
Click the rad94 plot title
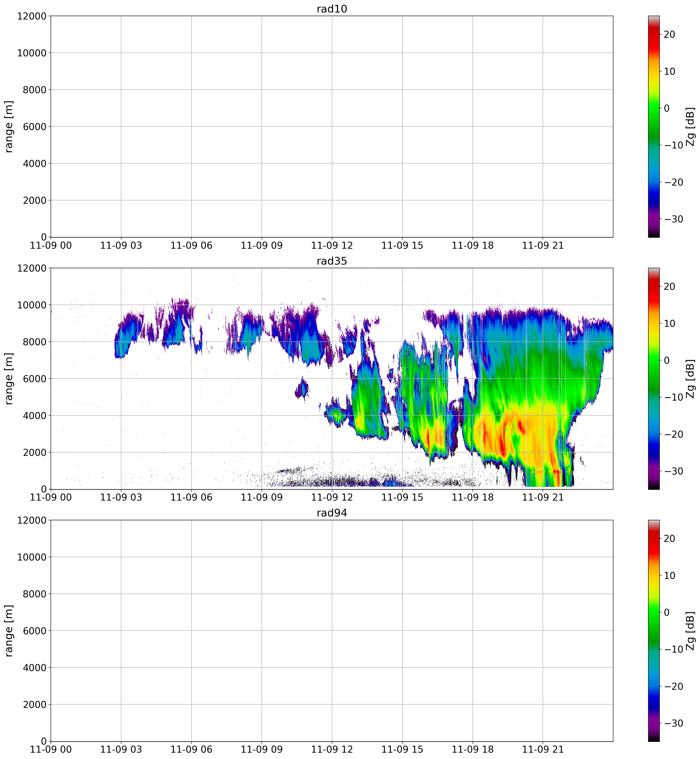pos(332,513)
